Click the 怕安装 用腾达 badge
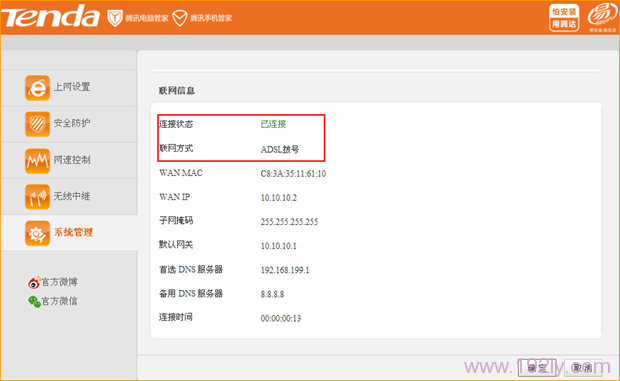This screenshot has width=620, height=381. coord(564,18)
